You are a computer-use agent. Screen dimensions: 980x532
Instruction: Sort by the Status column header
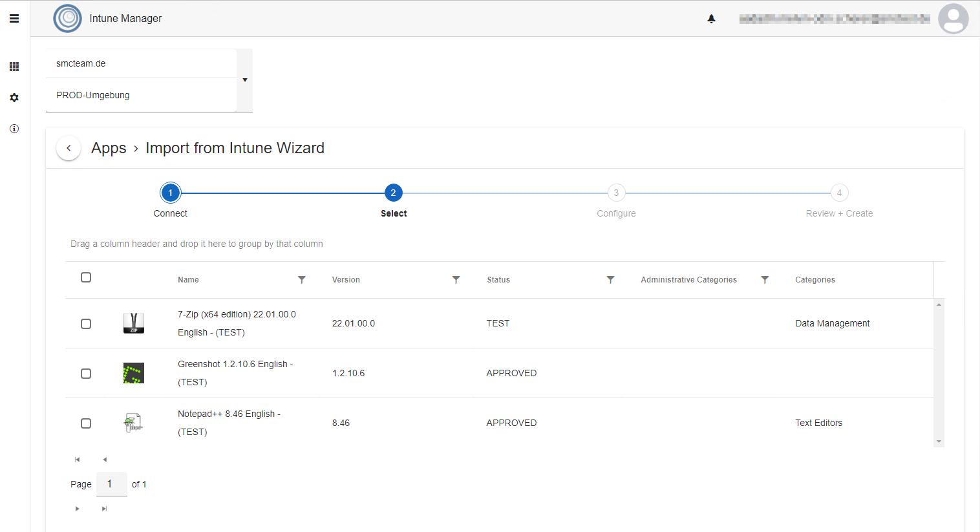pos(498,280)
